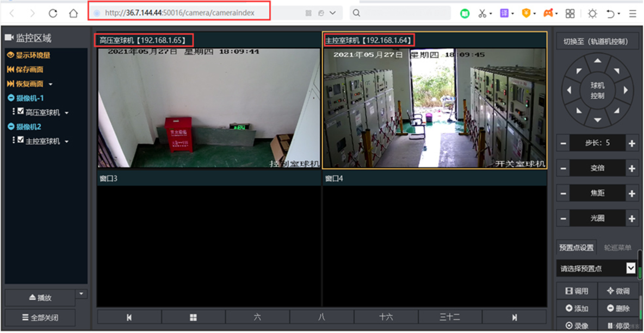Increase 焦距 focus with plus button

click(632, 193)
